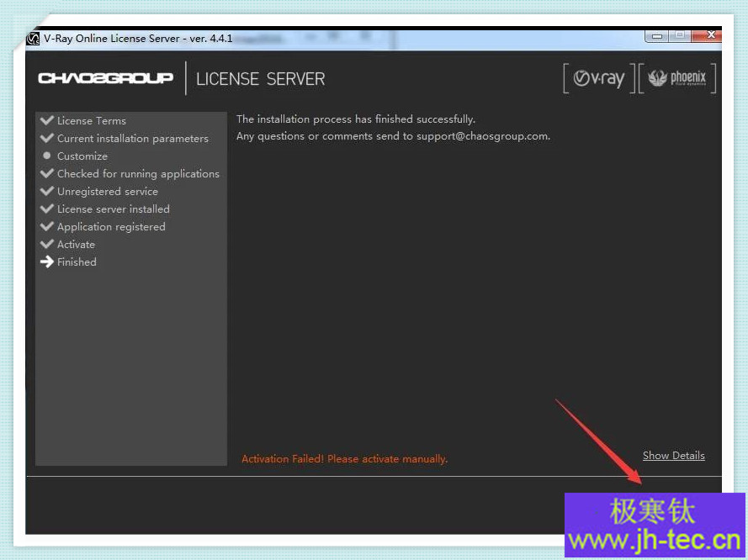The image size is (748, 560).
Task: Click the Phoenix fluid dynamics logo
Action: pyautogui.click(x=677, y=79)
